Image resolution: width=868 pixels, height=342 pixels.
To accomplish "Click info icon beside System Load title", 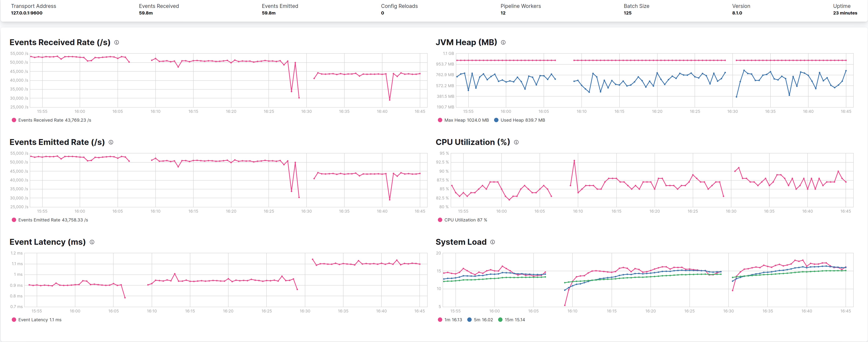I will pyautogui.click(x=493, y=242).
